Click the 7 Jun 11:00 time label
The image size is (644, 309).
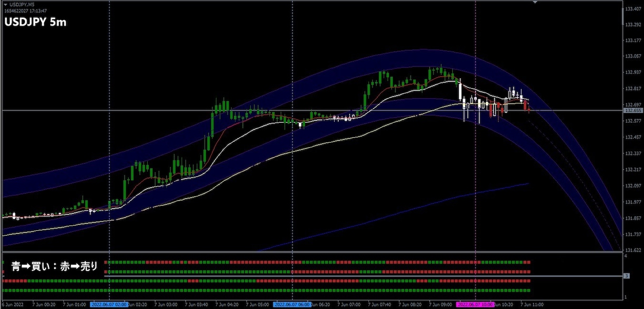tap(532, 305)
